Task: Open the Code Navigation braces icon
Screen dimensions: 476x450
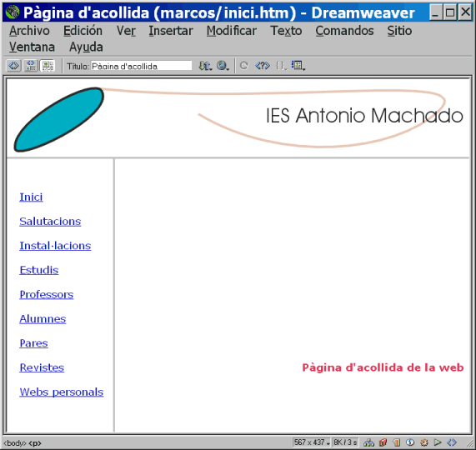Action: [x=281, y=66]
